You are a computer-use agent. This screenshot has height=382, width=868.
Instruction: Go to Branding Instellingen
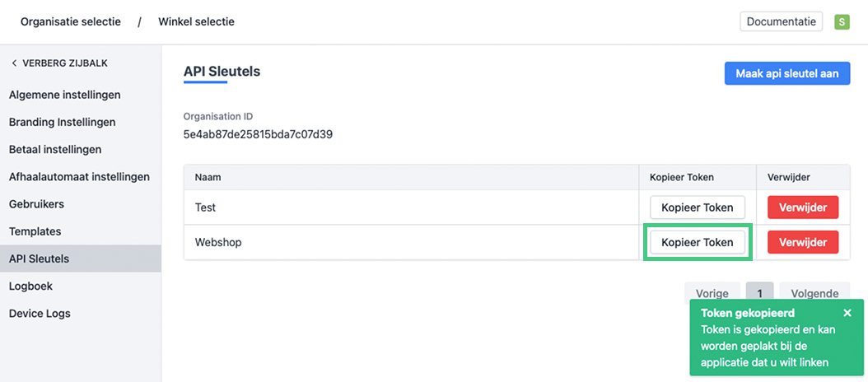(63, 122)
